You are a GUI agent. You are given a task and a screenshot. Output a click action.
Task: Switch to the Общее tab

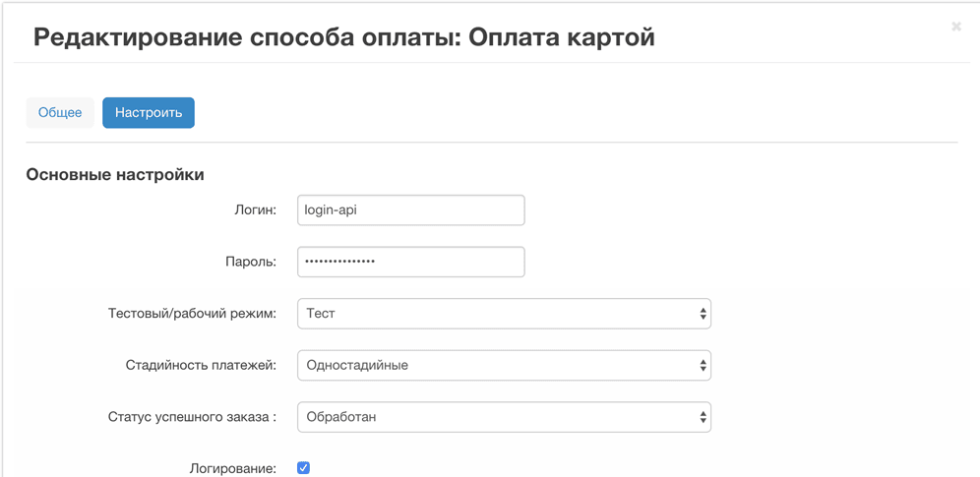[x=60, y=113]
